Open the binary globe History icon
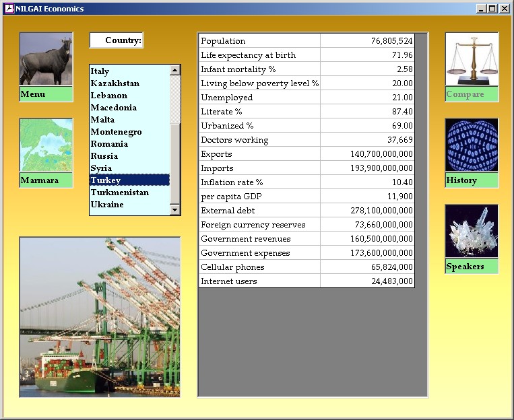This screenshot has width=514, height=420. [472, 145]
